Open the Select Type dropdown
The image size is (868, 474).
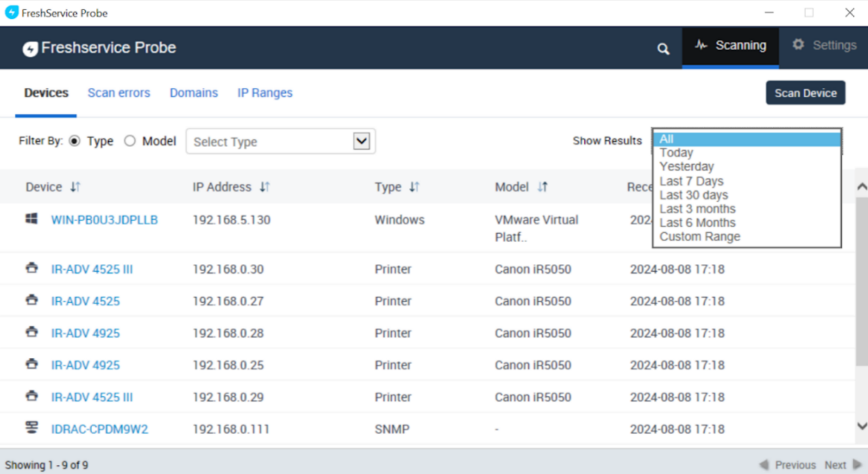click(280, 141)
